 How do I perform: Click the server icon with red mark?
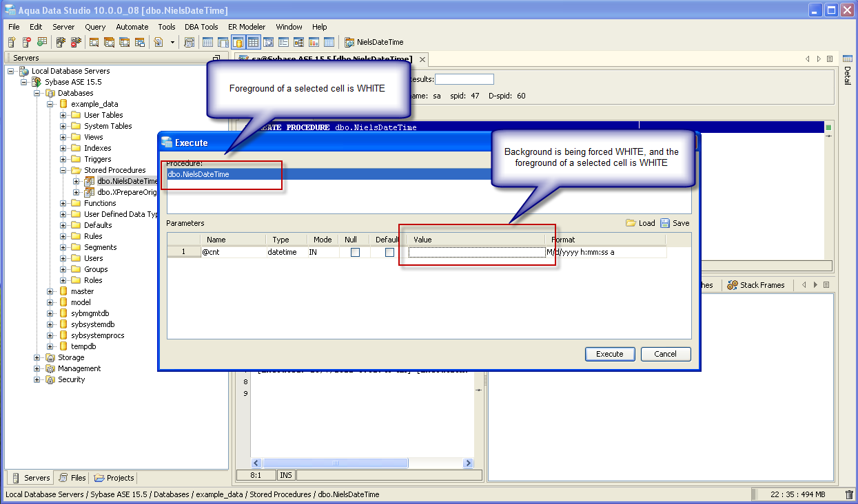pyautogui.click(x=27, y=42)
